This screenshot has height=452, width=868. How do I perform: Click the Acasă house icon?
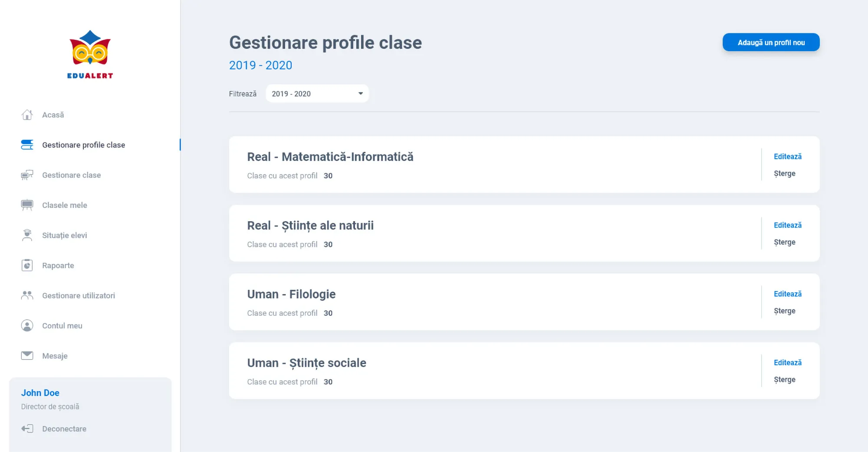click(27, 115)
